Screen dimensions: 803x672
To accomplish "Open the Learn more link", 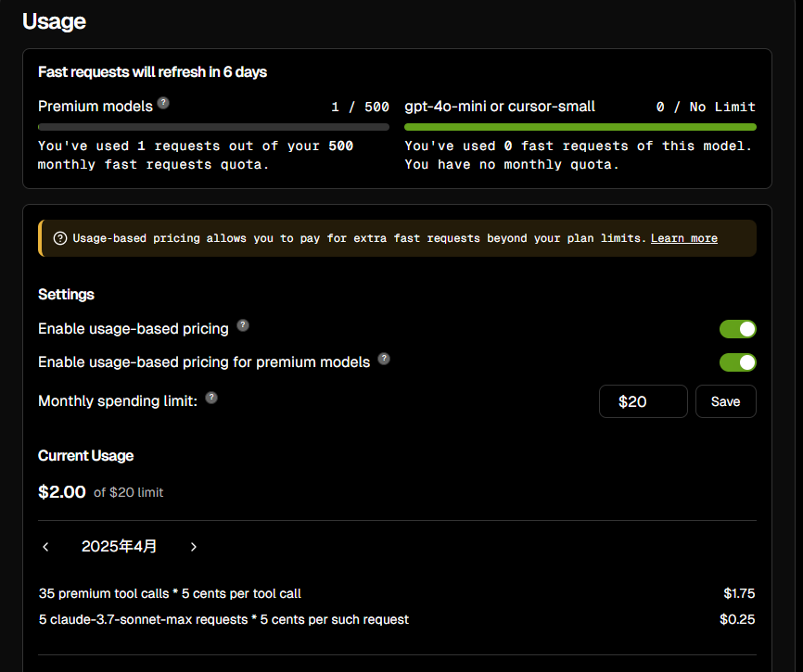I will tap(683, 238).
